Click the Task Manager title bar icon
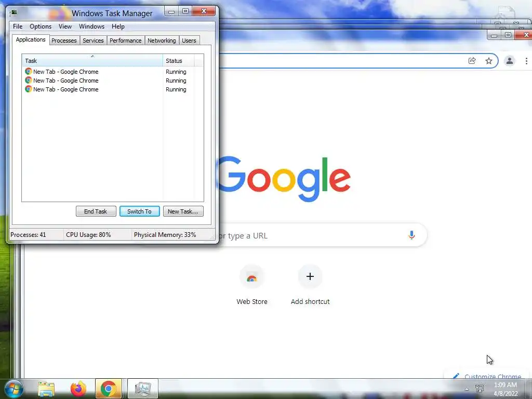This screenshot has height=399, width=532. coord(14,12)
